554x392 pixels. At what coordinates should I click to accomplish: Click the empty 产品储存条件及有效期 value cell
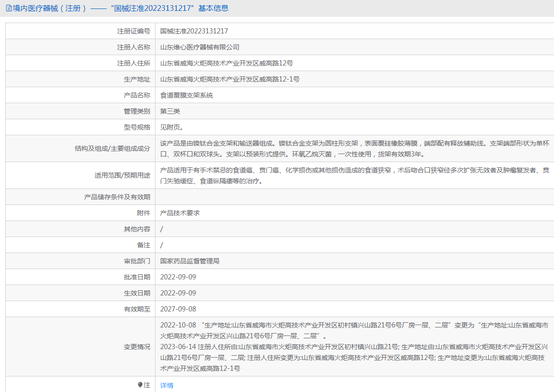pos(354,197)
